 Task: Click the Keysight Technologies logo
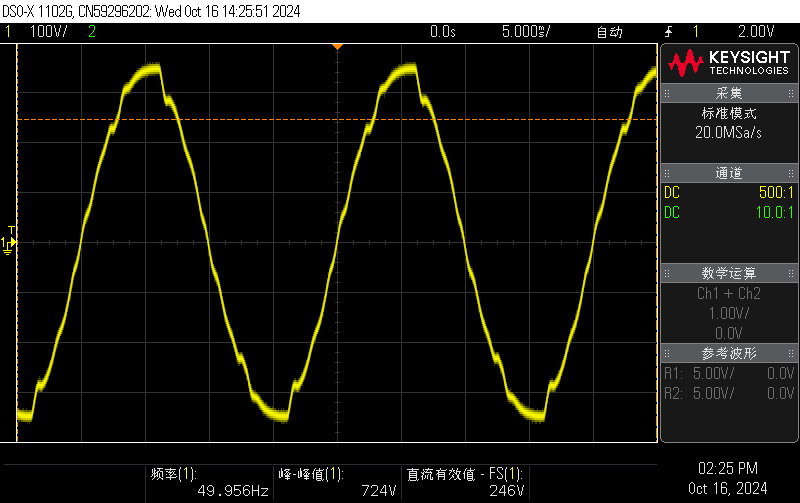tap(728, 63)
